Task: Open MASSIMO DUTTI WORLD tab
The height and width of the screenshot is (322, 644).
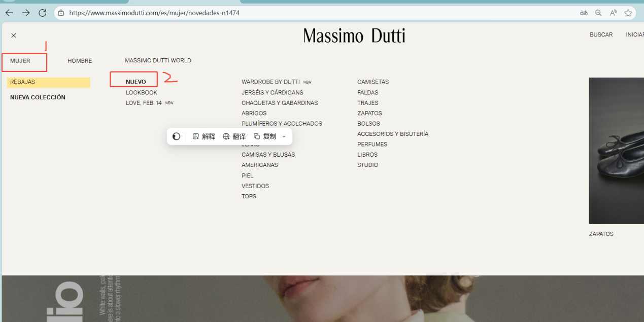Action: (x=158, y=60)
